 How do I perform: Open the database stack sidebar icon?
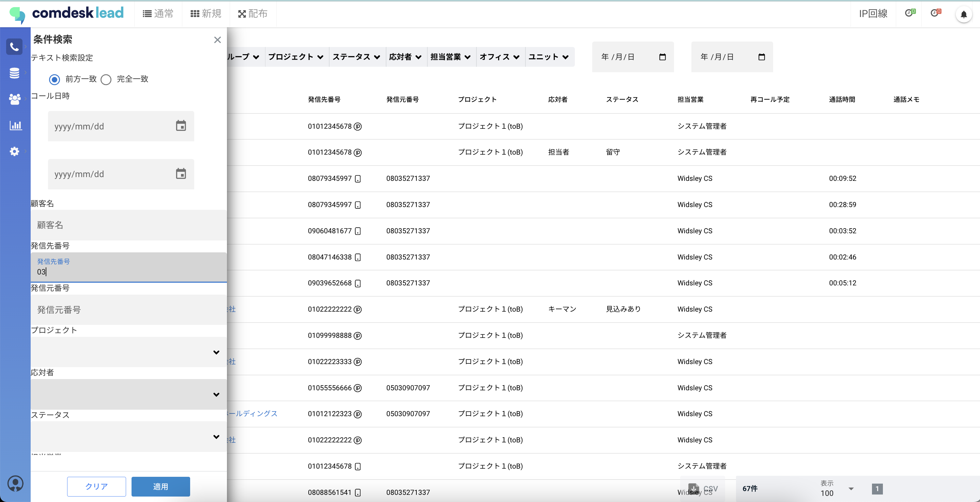tap(14, 73)
